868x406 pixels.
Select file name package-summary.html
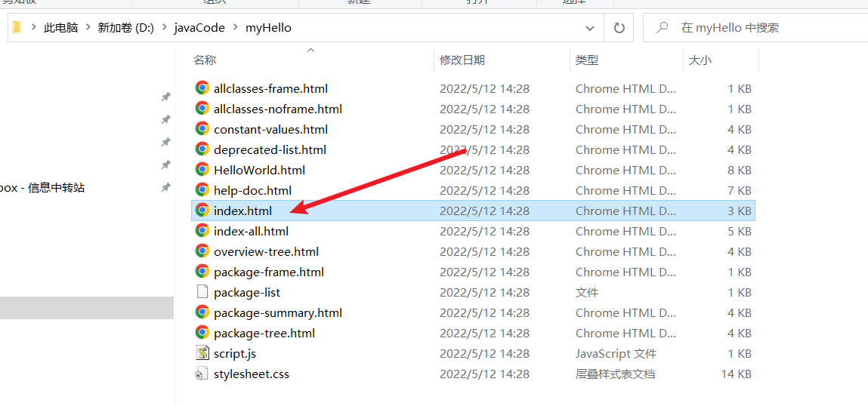[x=278, y=313]
